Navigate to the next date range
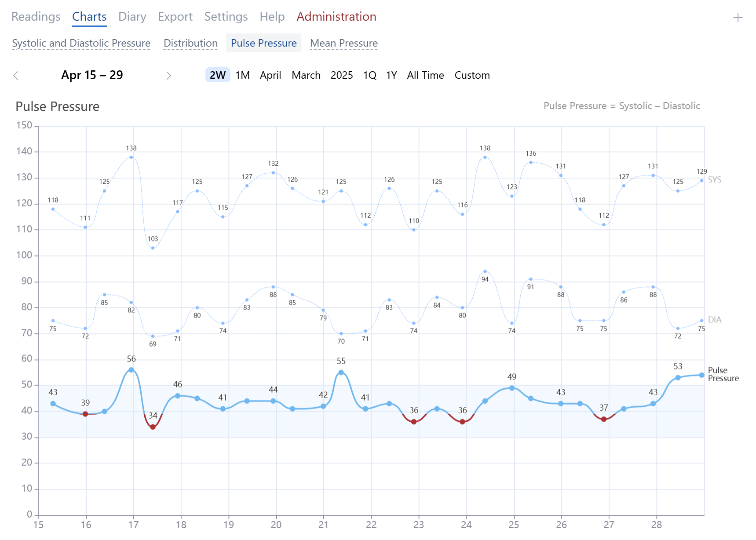The height and width of the screenshot is (540, 756). coord(168,75)
